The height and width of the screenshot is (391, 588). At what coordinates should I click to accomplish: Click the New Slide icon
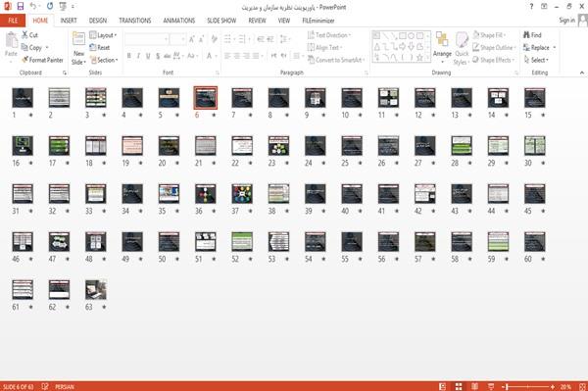(x=78, y=39)
